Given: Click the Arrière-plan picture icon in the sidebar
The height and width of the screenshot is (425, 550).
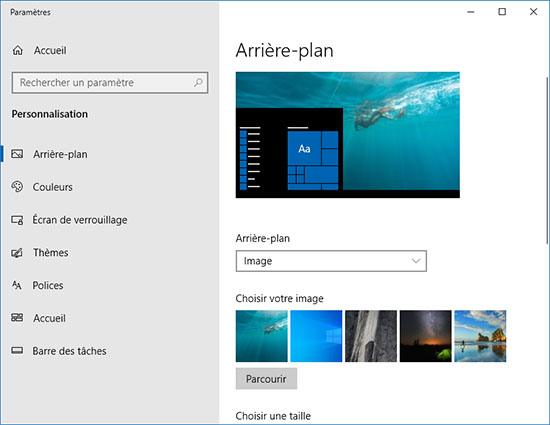Looking at the screenshot, I should (17, 154).
